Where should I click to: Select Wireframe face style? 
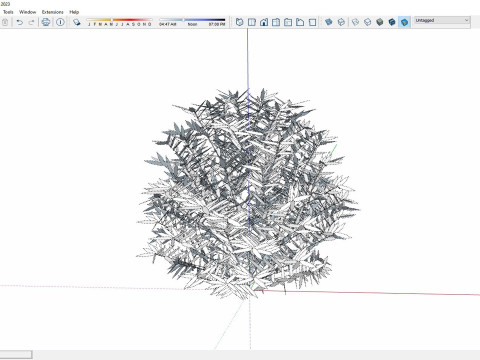coord(355,22)
